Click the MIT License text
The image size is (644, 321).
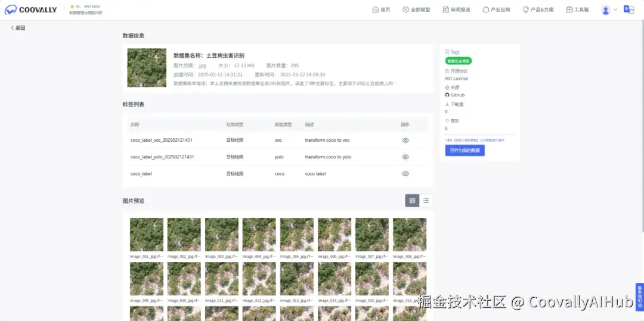(x=456, y=79)
